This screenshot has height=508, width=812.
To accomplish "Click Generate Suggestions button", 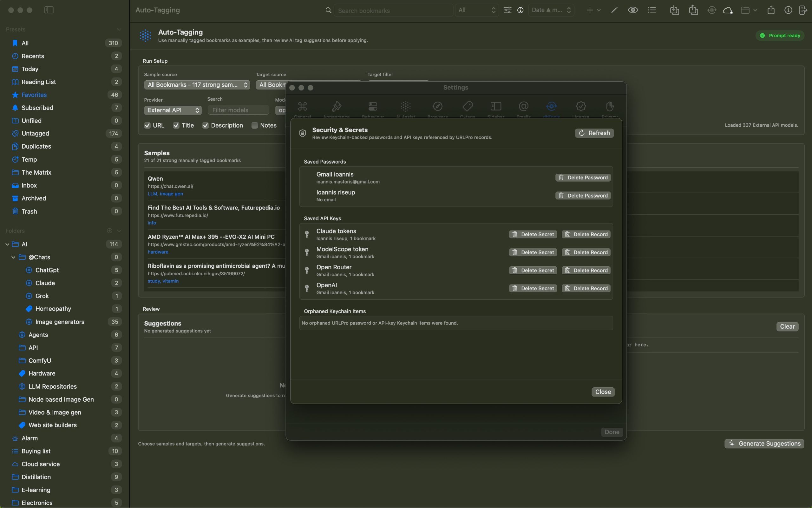I will 764,444.
